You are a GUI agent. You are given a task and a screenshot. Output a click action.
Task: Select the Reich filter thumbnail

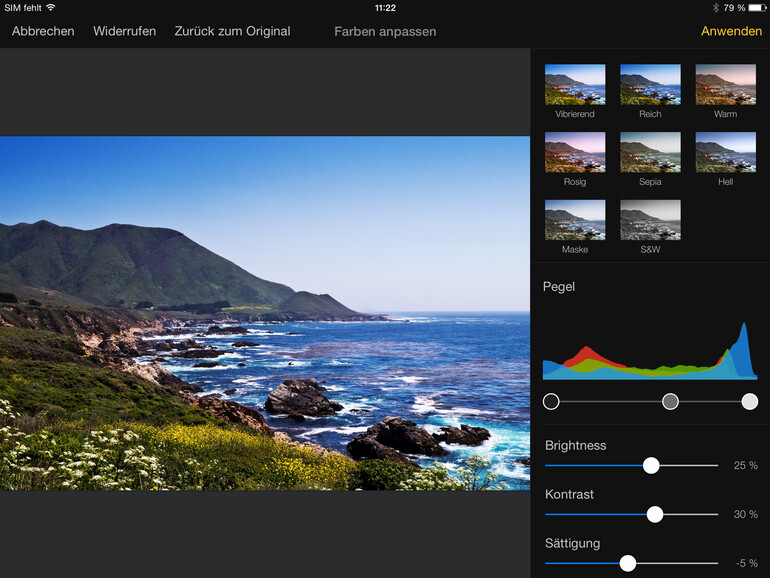(x=650, y=84)
